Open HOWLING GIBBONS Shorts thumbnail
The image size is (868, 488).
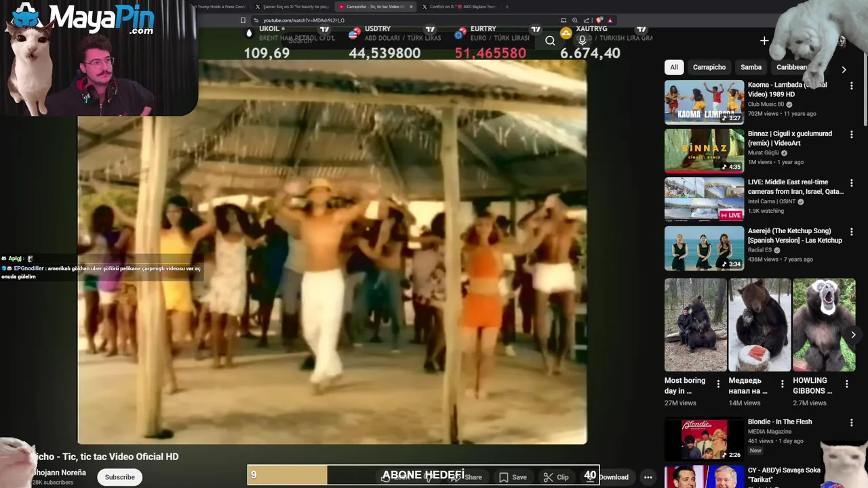824,325
